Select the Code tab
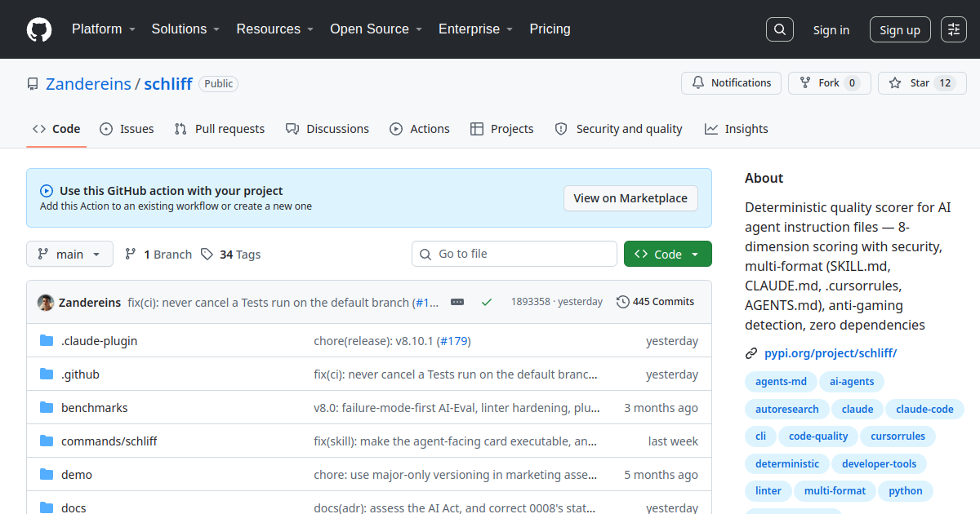This screenshot has width=980, height=514. tap(56, 129)
